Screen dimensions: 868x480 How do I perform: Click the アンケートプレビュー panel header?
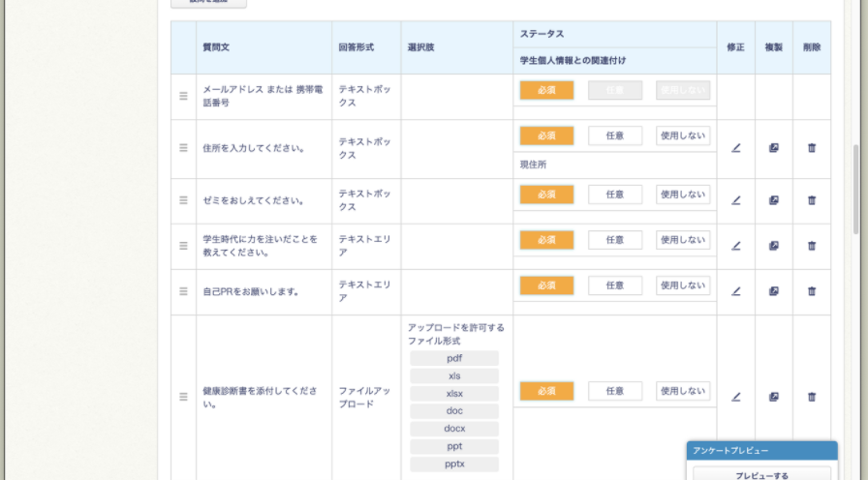click(x=761, y=450)
